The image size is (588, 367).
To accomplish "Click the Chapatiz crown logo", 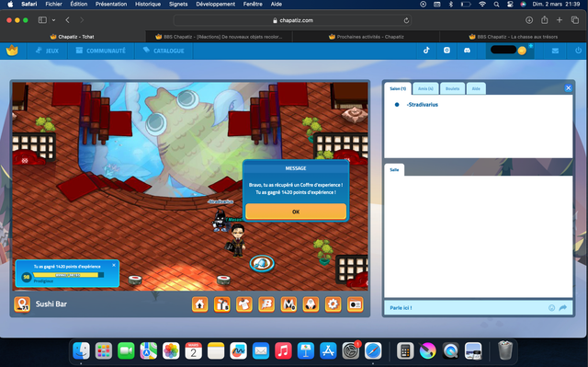I will (12, 51).
